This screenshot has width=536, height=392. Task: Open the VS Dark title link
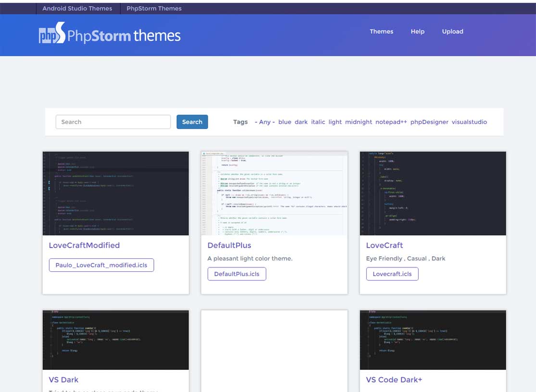click(63, 379)
